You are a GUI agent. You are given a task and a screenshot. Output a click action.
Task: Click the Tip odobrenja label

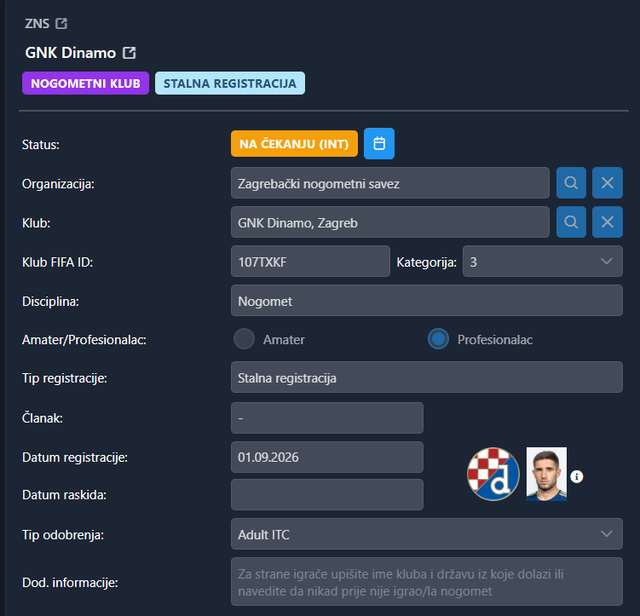(63, 535)
